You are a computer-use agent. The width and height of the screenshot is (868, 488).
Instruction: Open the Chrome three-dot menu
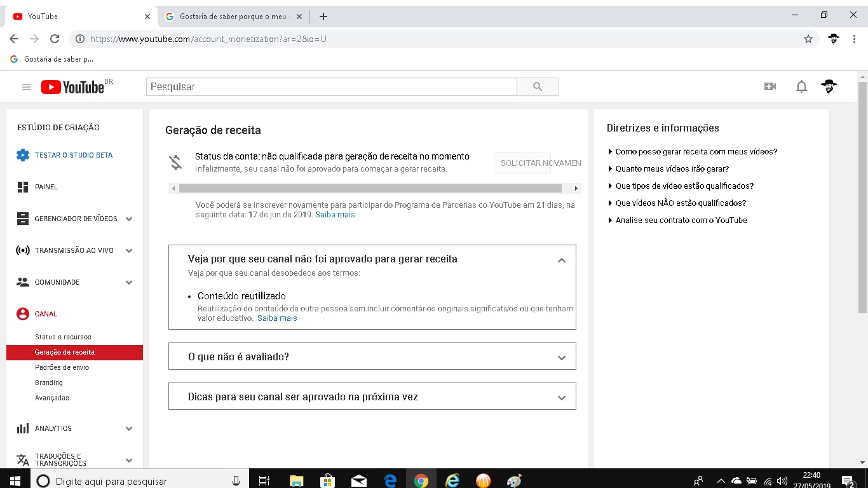854,39
